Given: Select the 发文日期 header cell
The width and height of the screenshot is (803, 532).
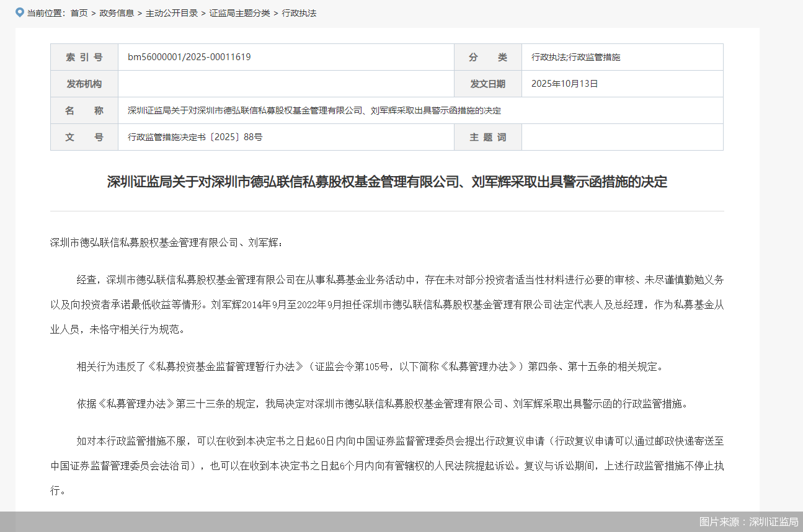Looking at the screenshot, I should (x=487, y=84).
